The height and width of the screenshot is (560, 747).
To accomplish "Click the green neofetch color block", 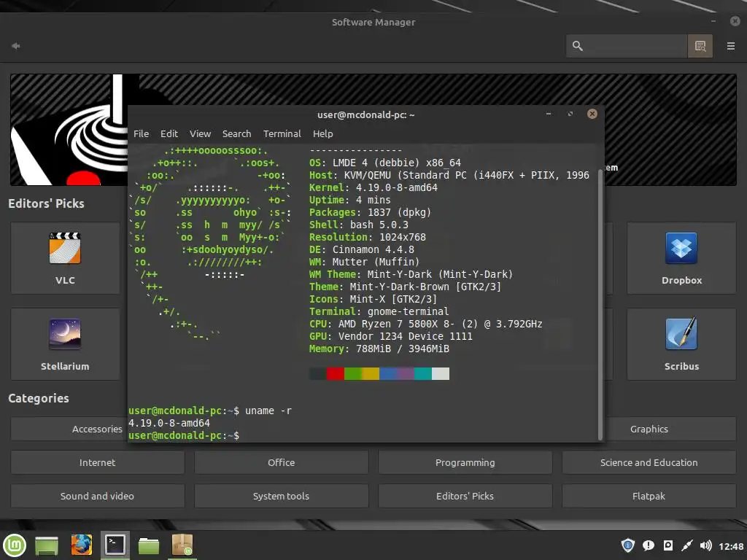I will tap(353, 374).
